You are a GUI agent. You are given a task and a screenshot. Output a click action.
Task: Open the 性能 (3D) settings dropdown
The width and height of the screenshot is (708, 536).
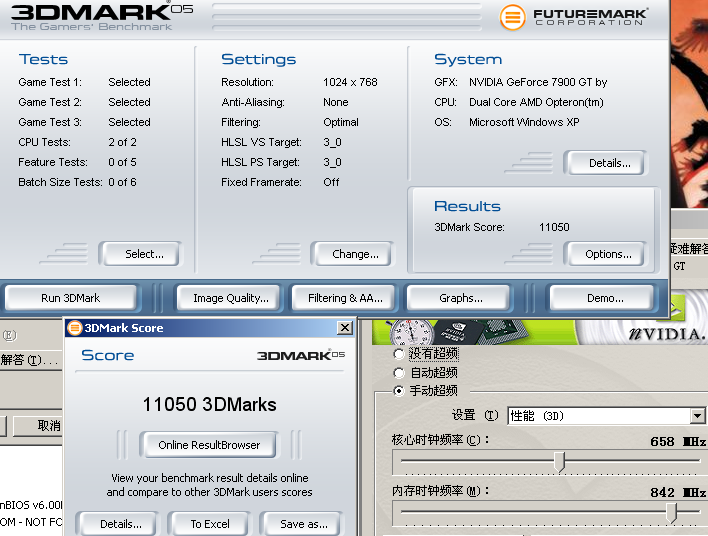(697, 415)
